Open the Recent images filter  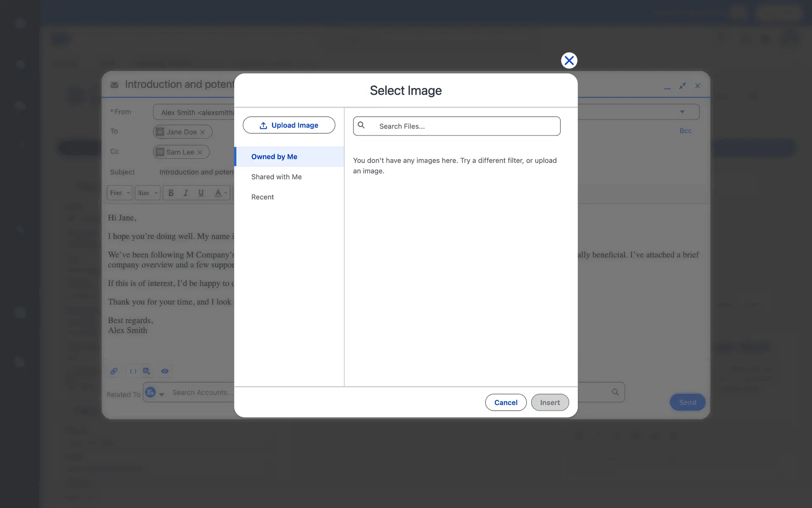(262, 197)
